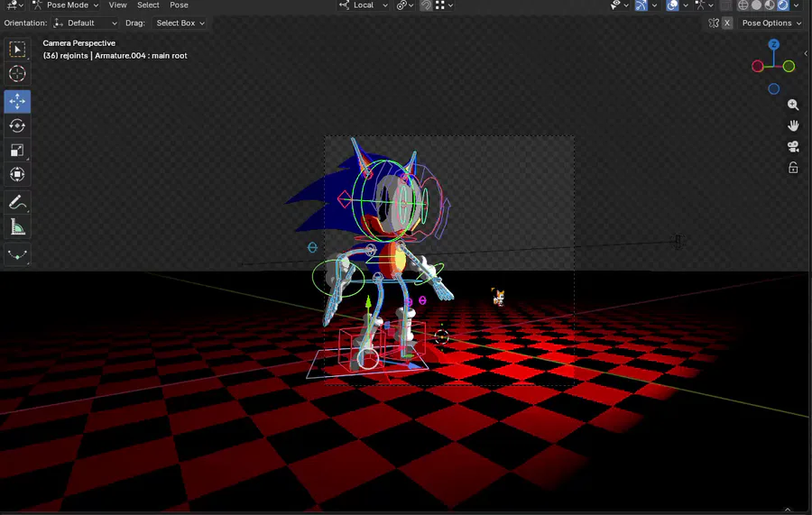Switch to wireframe viewport shading
Viewport: 812px width, 515px height.
point(743,5)
